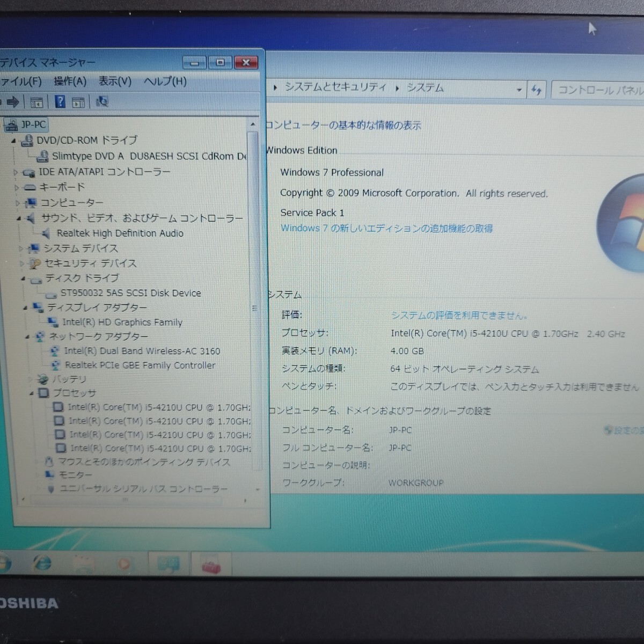The image size is (644, 644).
Task: Collapse the プロセッサ category
Action: point(32,392)
